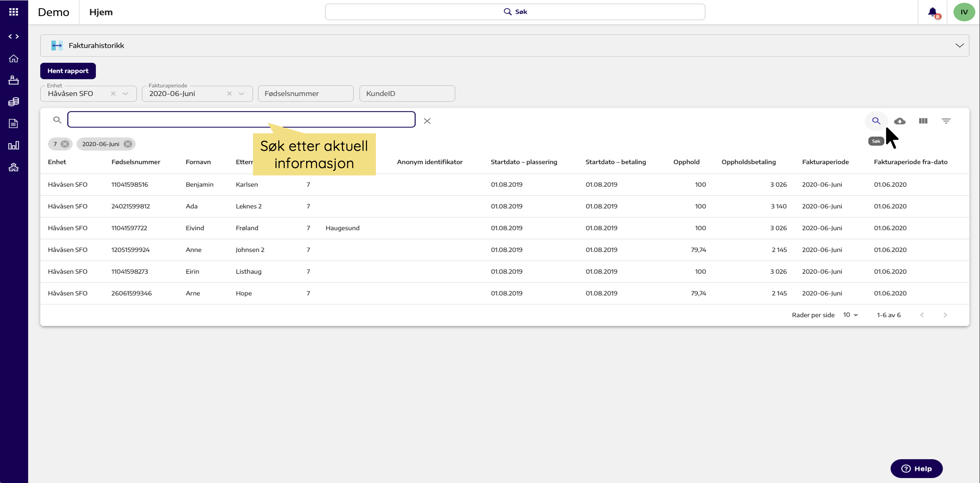The image size is (980, 483).
Task: Sort by Fornavn column header
Action: click(198, 162)
